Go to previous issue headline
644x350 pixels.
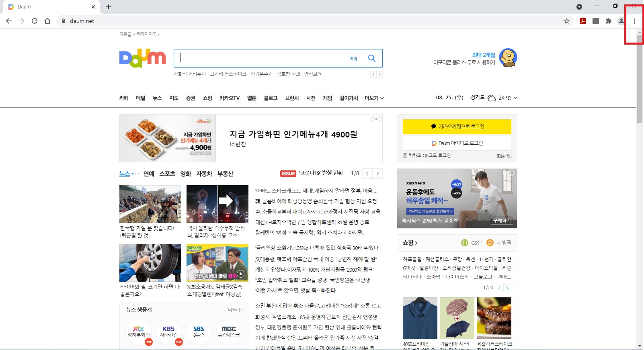(367, 174)
